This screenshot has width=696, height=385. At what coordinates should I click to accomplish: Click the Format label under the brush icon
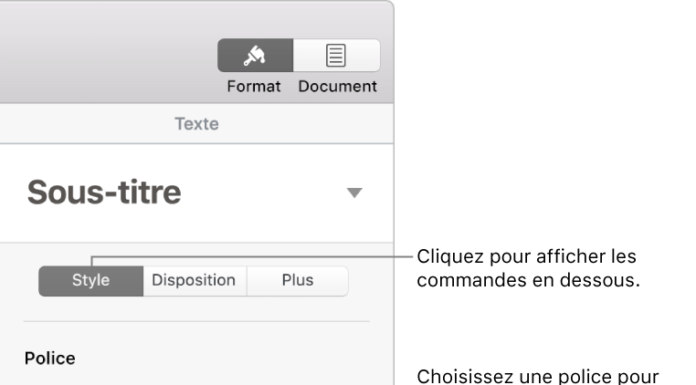[254, 86]
